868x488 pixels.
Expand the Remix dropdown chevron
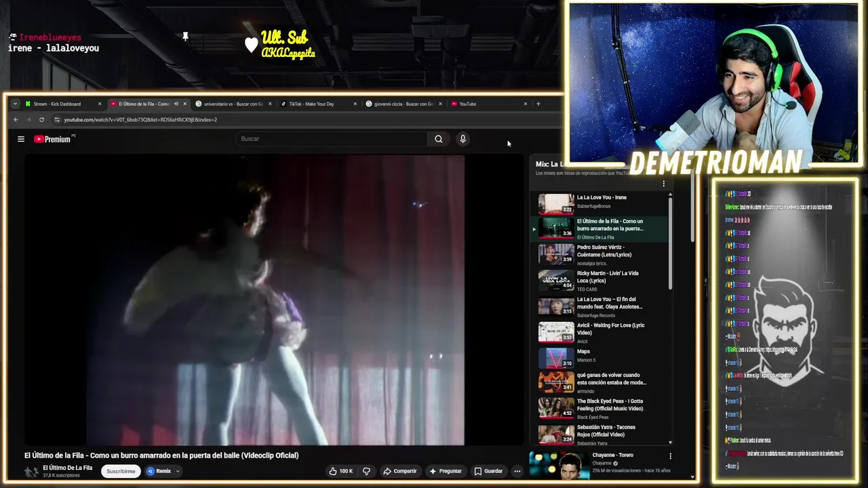point(178,471)
